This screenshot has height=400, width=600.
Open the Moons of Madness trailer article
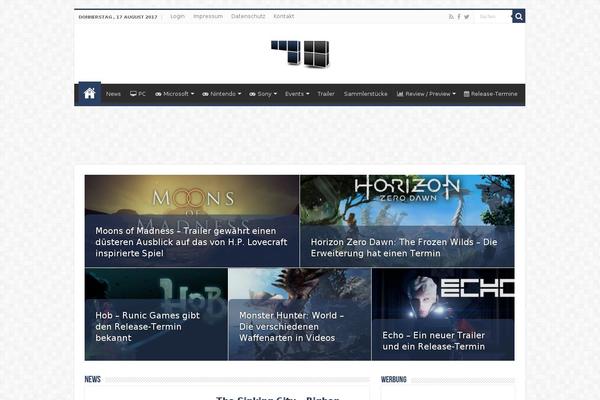point(192,221)
